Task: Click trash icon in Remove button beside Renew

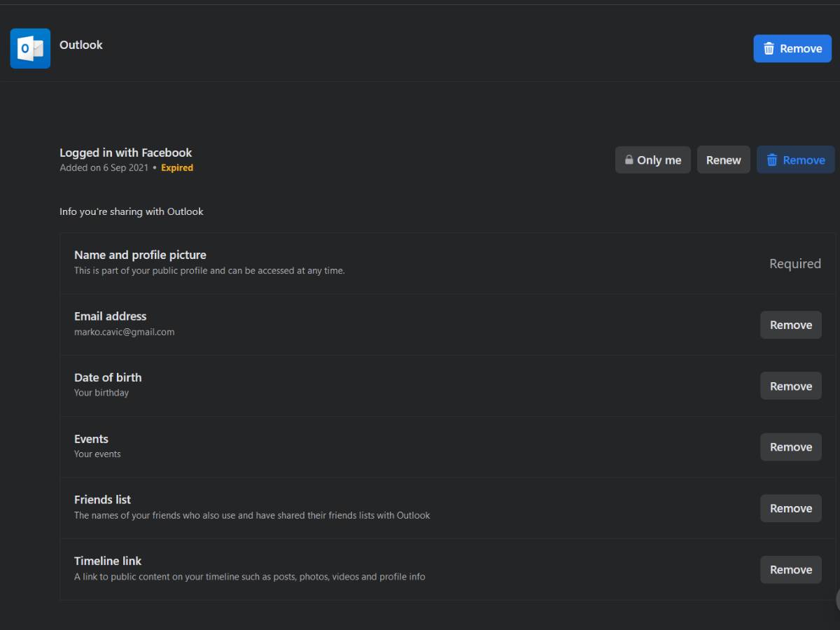Action: click(x=772, y=160)
